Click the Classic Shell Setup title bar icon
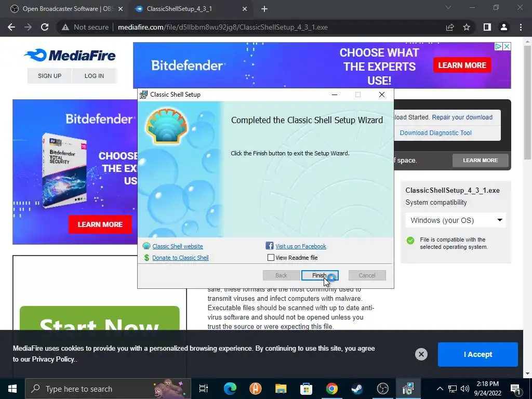Viewport: 532px width, 399px height. [144, 95]
